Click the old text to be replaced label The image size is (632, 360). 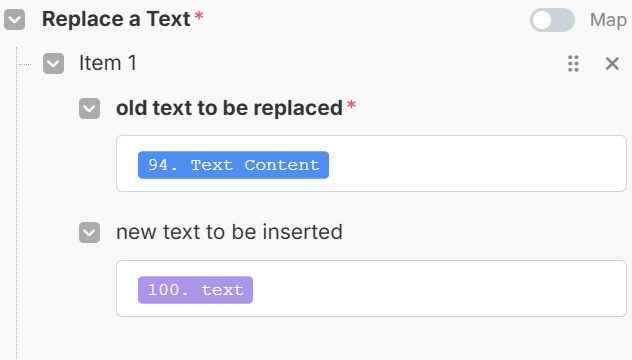pyautogui.click(x=229, y=108)
